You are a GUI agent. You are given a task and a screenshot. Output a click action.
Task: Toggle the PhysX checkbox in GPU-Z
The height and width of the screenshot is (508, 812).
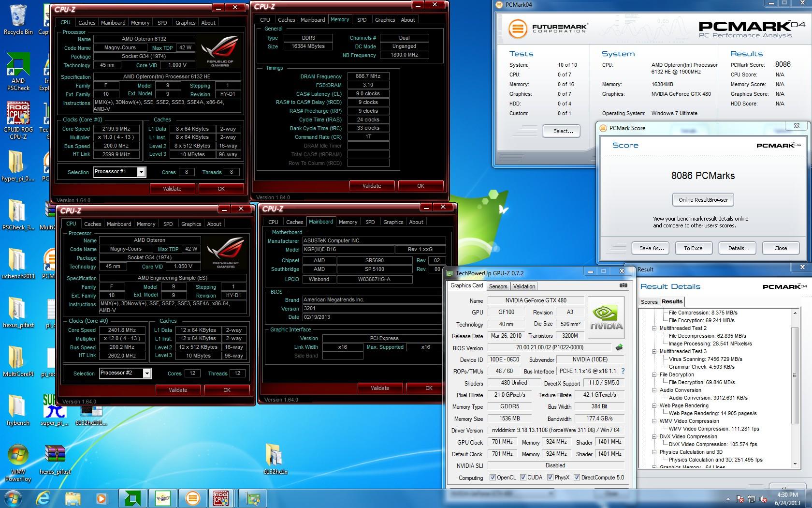click(x=550, y=477)
